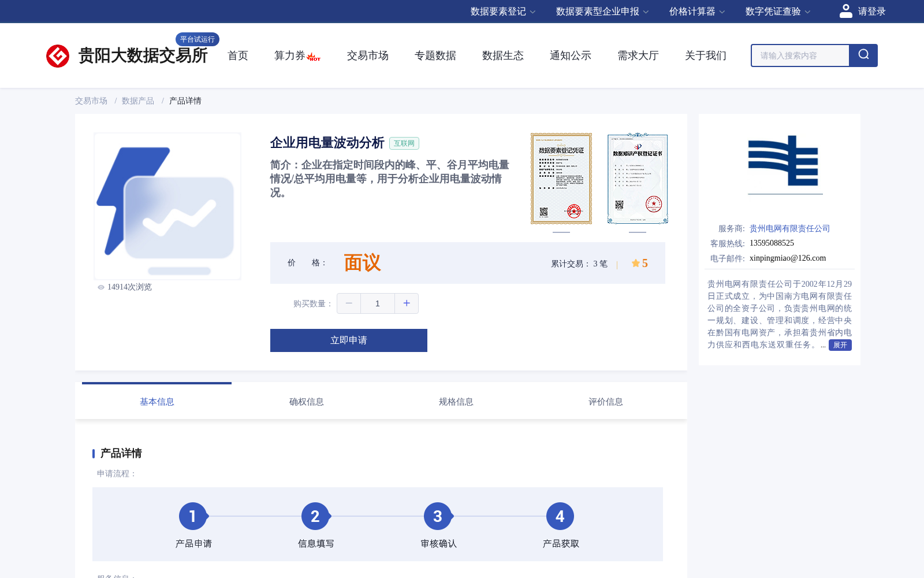Open 专题数据 navigation item
Screen dimensions: 924x578
(435, 55)
